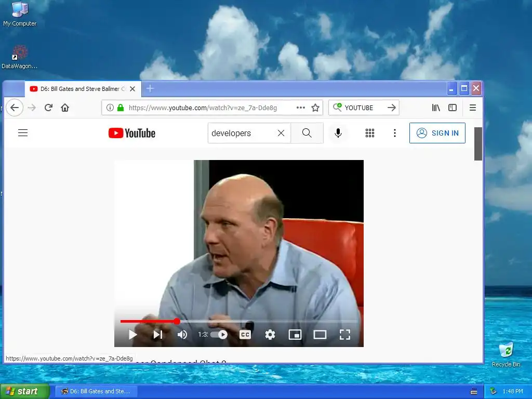Maximize the browser window

pyautogui.click(x=464, y=89)
